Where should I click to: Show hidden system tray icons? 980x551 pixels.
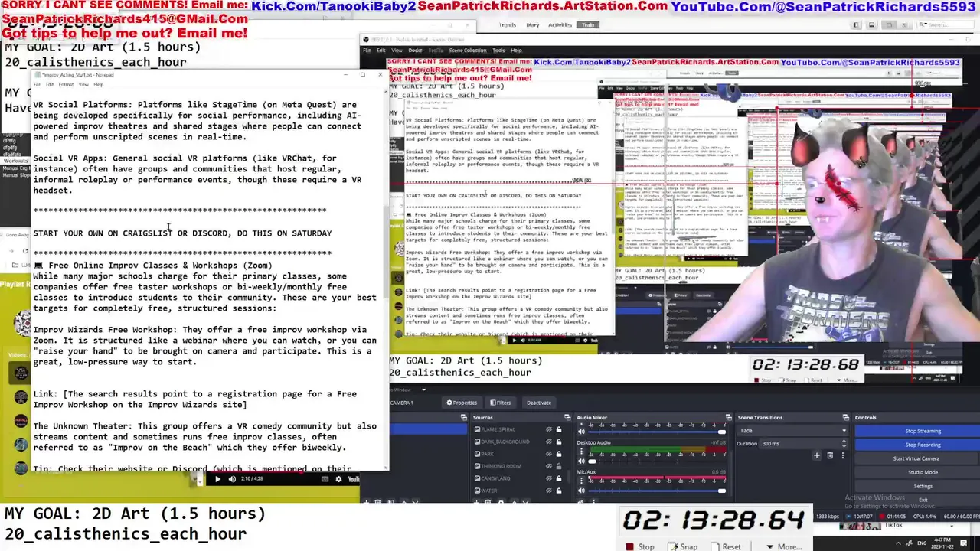click(x=898, y=543)
